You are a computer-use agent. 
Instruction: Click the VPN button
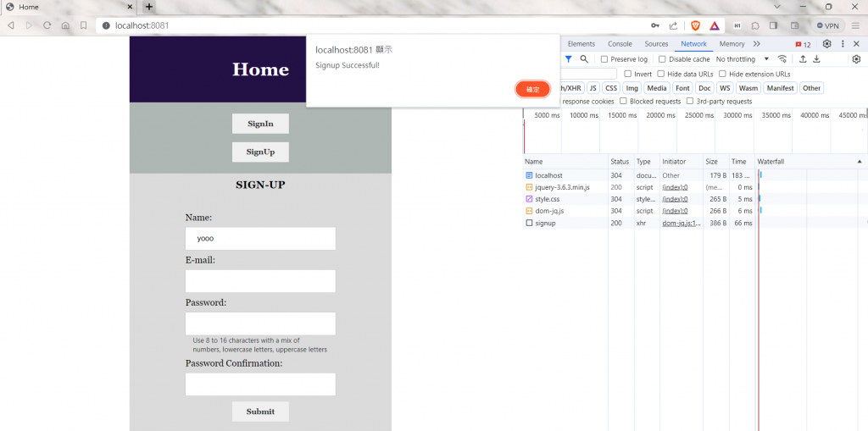coord(828,25)
